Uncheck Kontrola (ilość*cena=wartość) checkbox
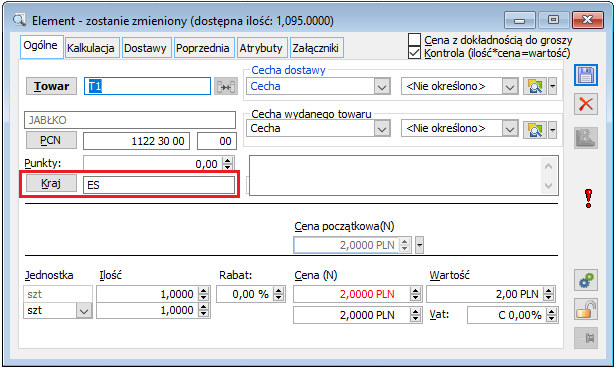The height and width of the screenshot is (368, 616). pyautogui.click(x=414, y=53)
